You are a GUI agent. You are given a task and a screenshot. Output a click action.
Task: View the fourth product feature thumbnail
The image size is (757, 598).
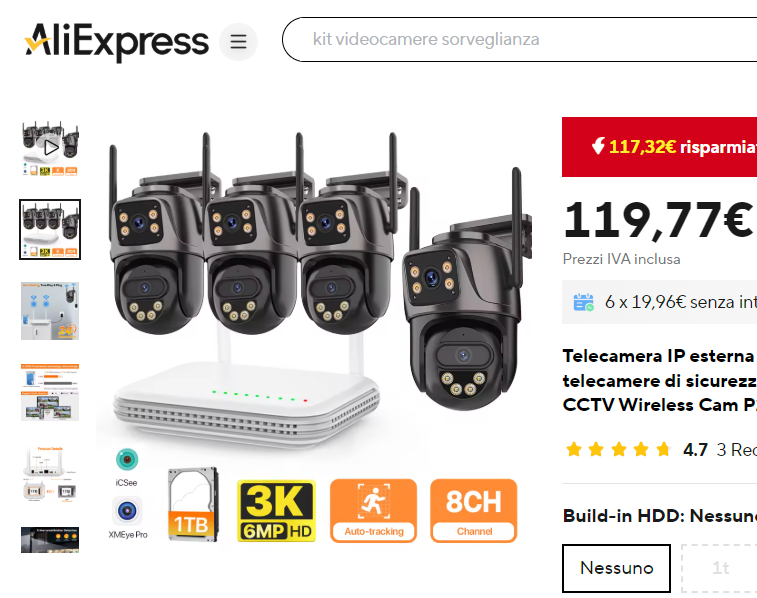(50, 392)
